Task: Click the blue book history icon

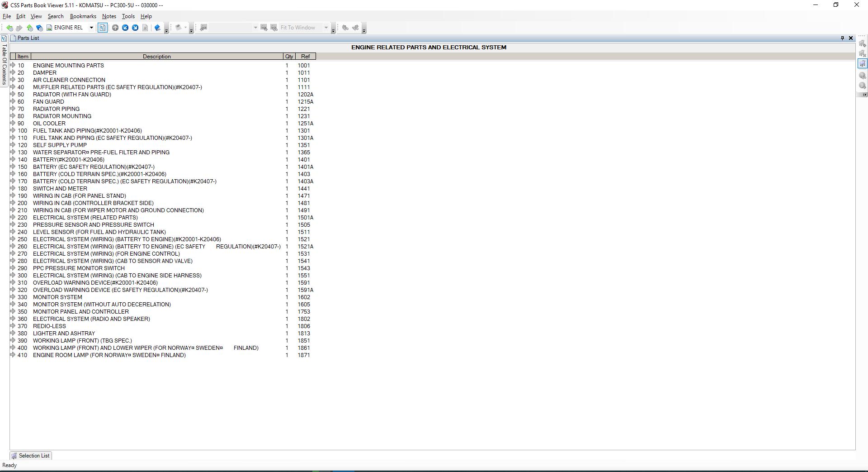Action: click(x=39, y=28)
